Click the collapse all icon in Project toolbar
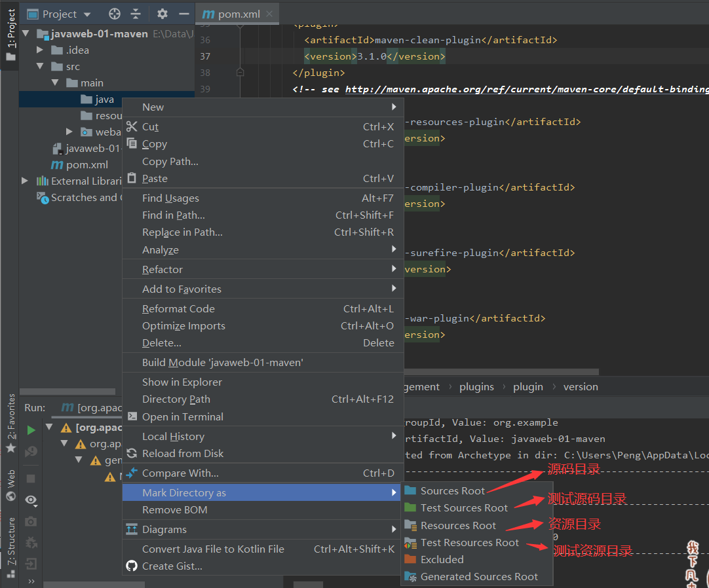 point(136,14)
